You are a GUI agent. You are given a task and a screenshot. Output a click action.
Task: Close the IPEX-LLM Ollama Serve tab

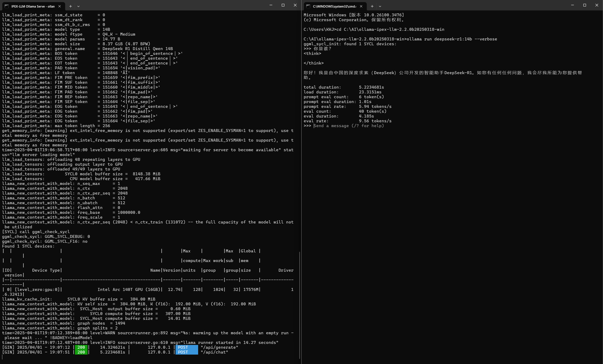59,6
